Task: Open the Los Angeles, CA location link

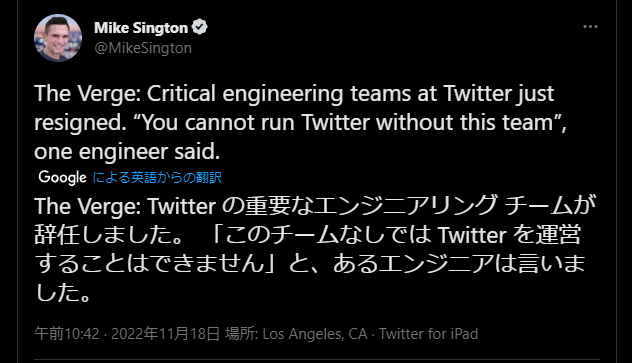Action: click(x=315, y=334)
